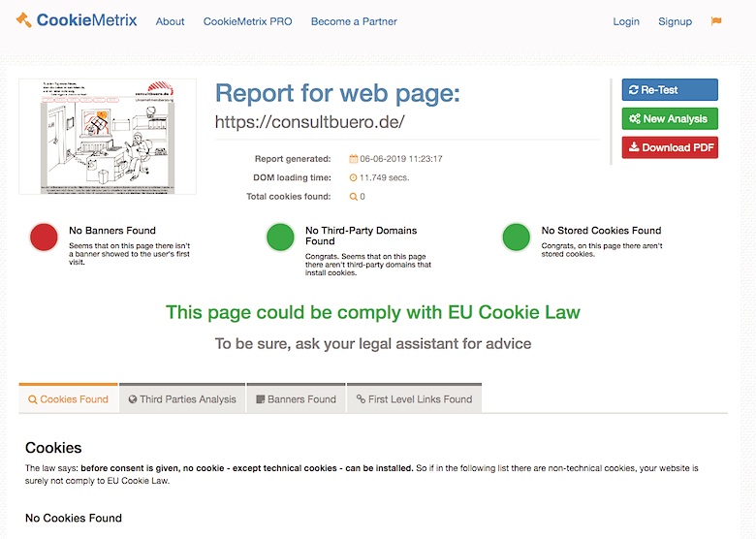Click the orange flag icon
Viewport: 756px width, 539px height.
pyautogui.click(x=716, y=20)
